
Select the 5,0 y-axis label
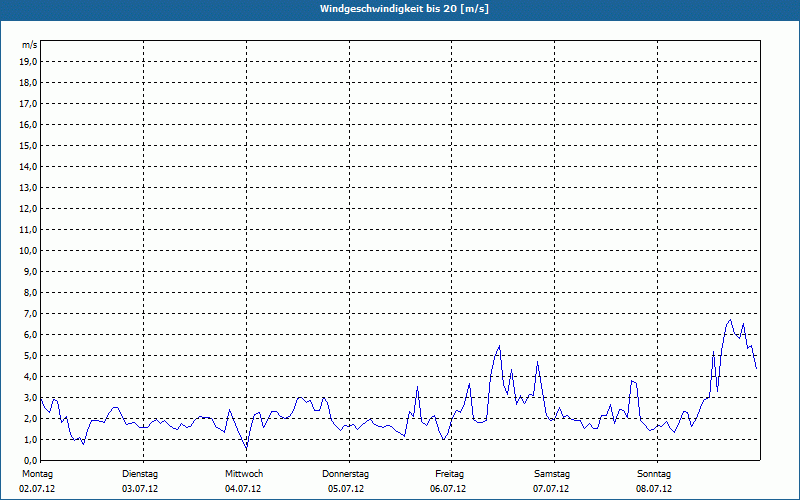tap(31, 356)
